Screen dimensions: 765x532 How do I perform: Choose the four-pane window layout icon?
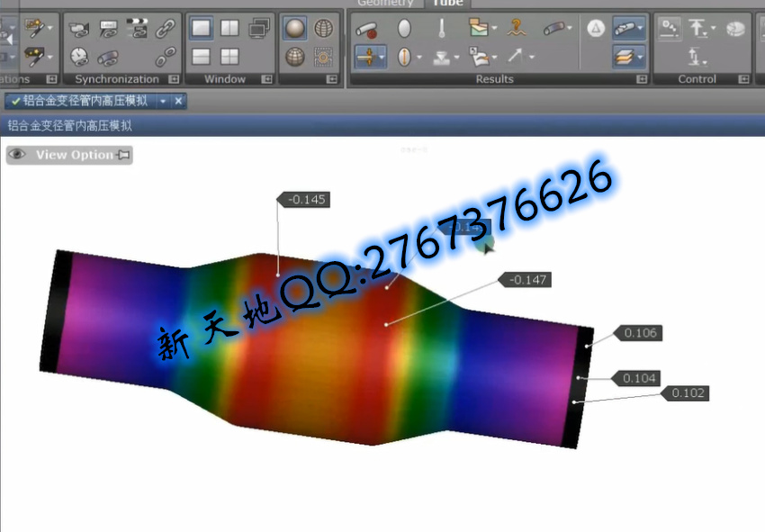point(230,57)
